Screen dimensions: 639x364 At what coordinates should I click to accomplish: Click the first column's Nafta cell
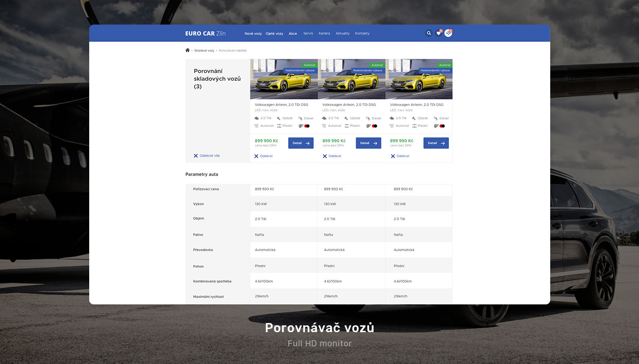(259, 235)
